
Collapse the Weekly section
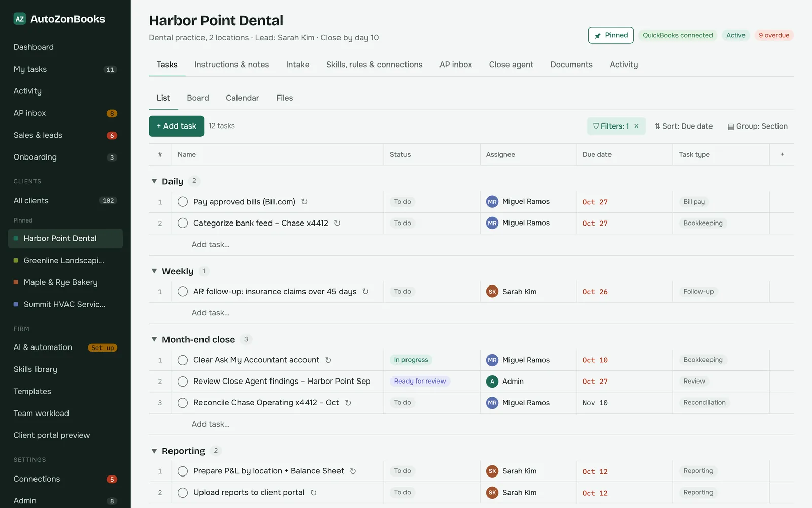[x=154, y=271]
